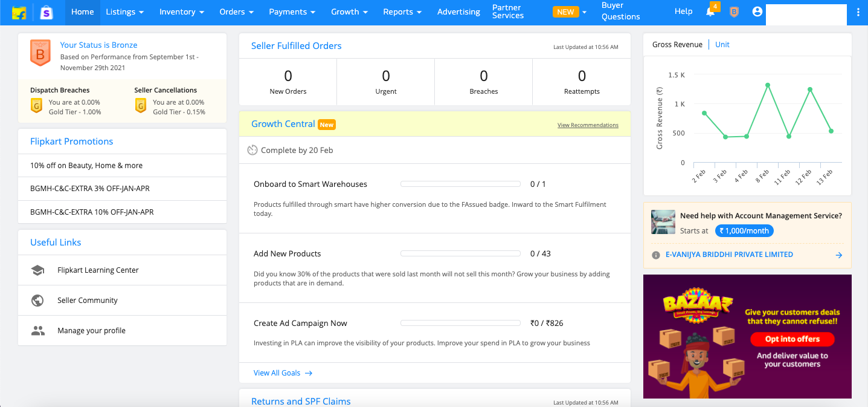
Task: Click the Seller Community globe icon
Action: tap(37, 301)
